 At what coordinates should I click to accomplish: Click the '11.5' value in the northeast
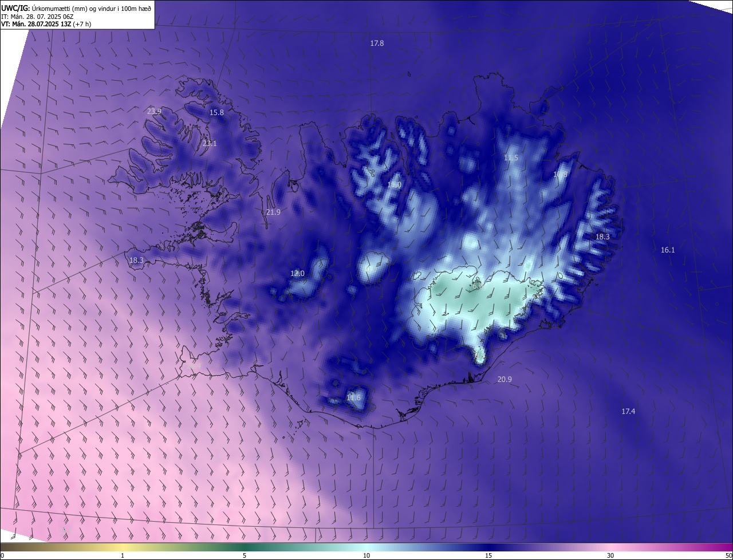[511, 158]
